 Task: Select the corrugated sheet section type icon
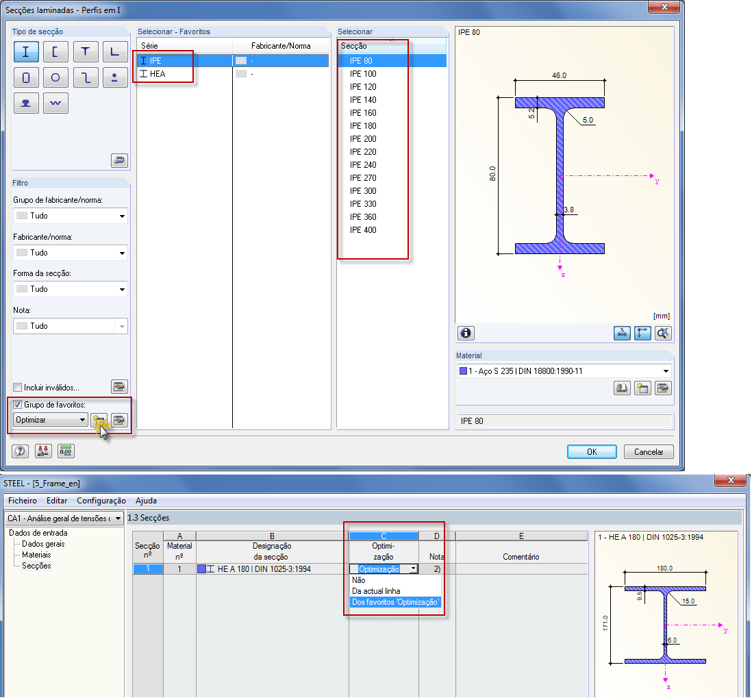pyautogui.click(x=55, y=103)
